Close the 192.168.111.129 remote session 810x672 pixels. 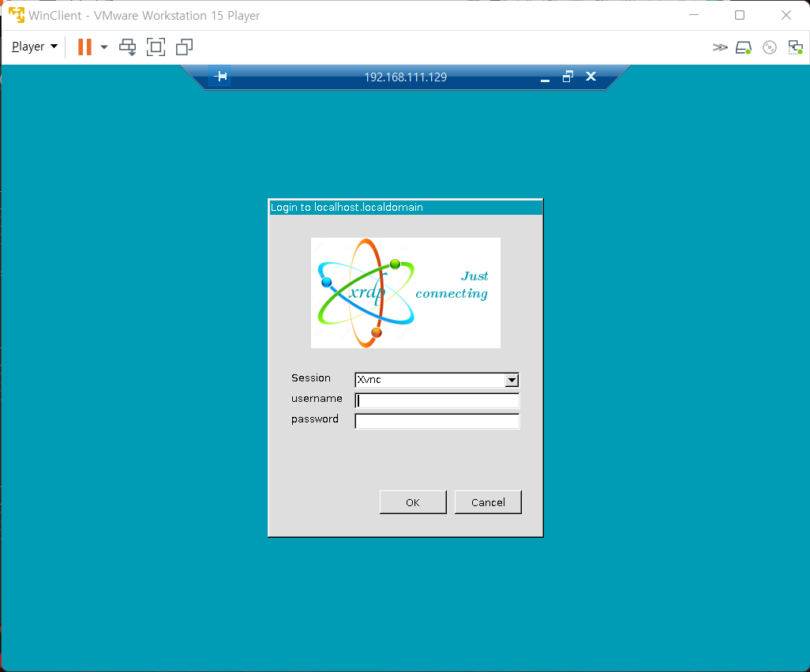591,77
